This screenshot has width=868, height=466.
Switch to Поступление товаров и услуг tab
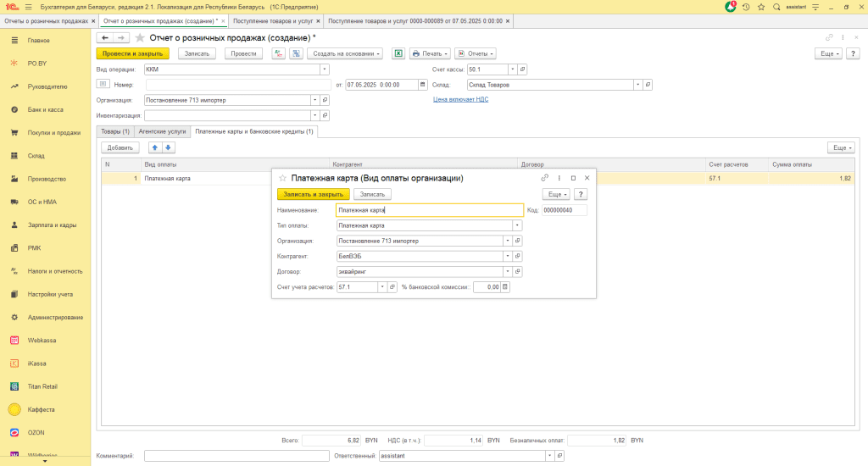pyautogui.click(x=273, y=21)
